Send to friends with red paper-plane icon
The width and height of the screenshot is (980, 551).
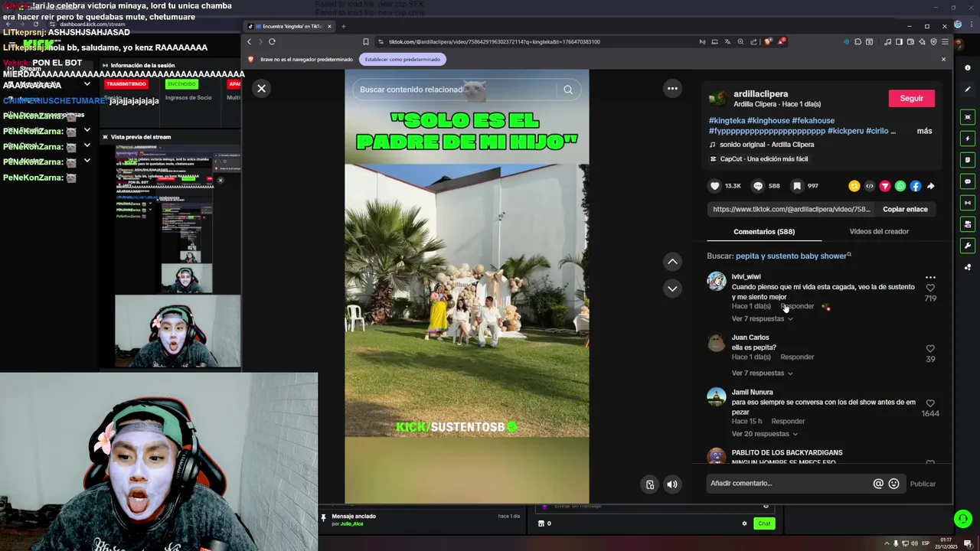coord(885,186)
